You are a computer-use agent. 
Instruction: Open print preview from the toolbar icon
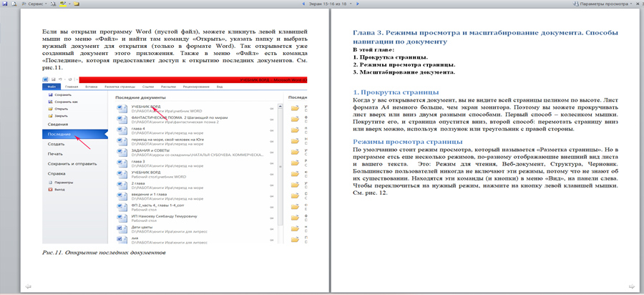(x=16, y=4)
